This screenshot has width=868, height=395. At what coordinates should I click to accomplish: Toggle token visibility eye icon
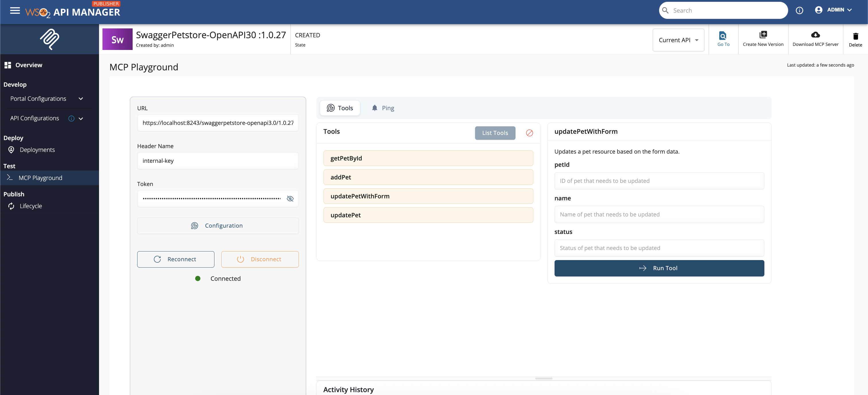point(290,199)
